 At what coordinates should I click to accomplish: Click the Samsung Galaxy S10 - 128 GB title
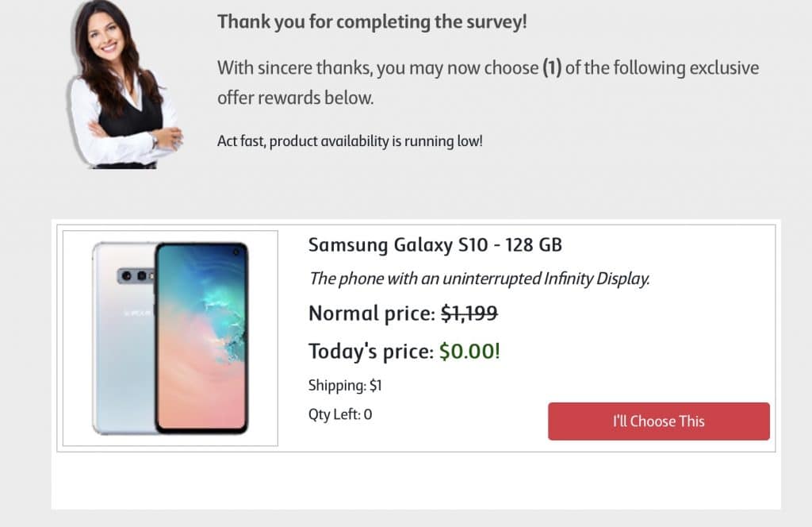(x=435, y=245)
